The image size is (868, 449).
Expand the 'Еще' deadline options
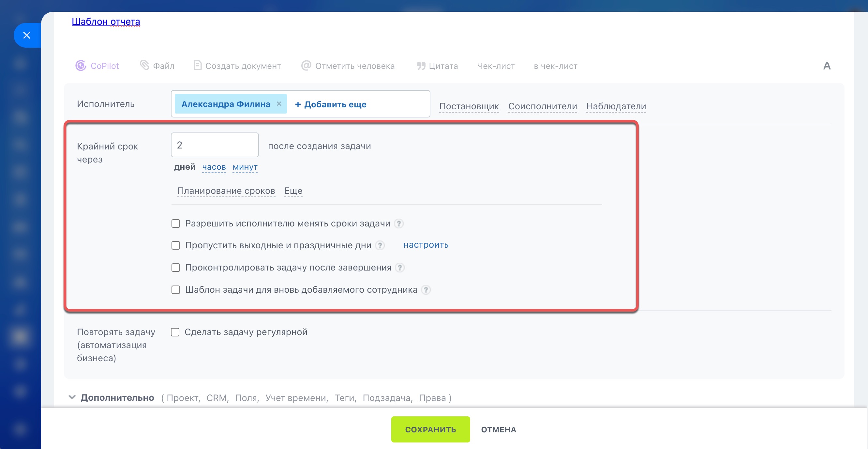293,191
